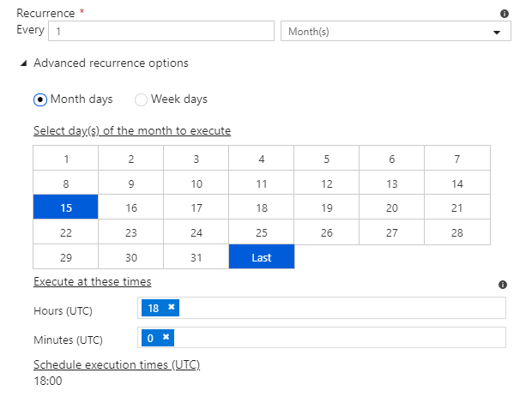Select day 31 of the month
The height and width of the screenshot is (403, 532).
(196, 257)
